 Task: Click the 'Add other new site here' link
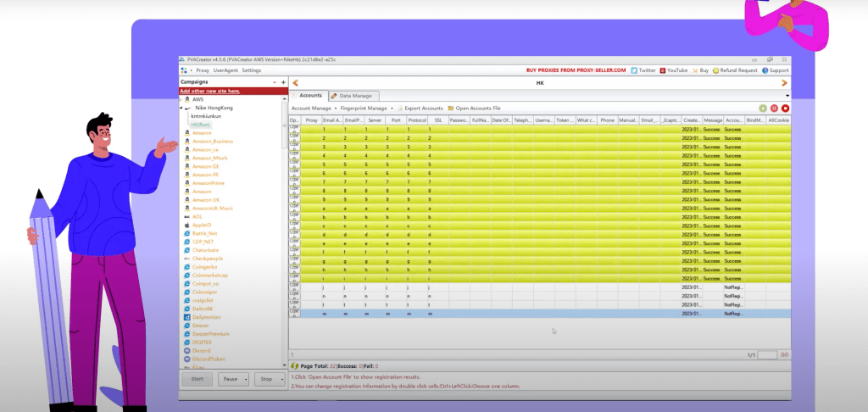pos(209,91)
